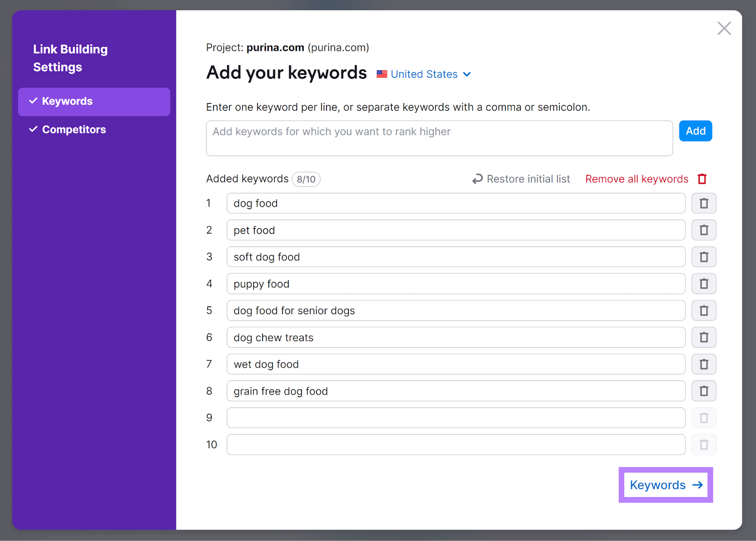Delete the "grain free dog food" entry
The image size is (756, 541).
(704, 391)
